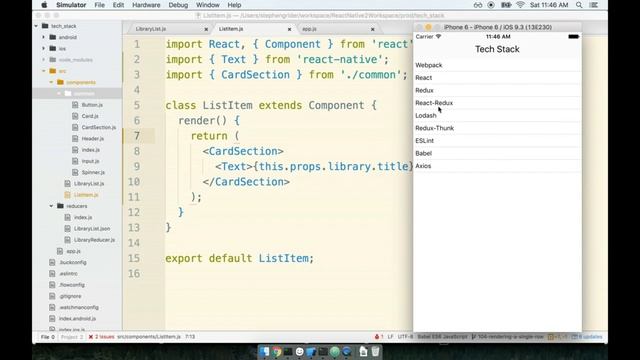Open .eslintrc in the file tree
Viewport: 640px width, 360px height.
(68, 273)
